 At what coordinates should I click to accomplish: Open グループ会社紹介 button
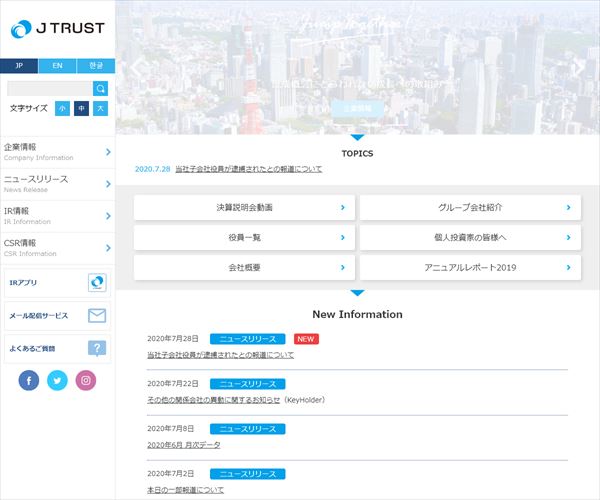coord(470,207)
